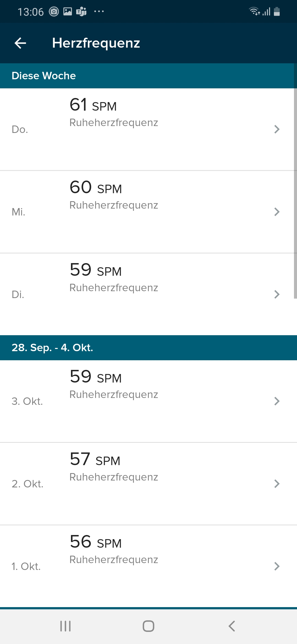Expand the 2. Okt. entry chevron
This screenshot has height=644, width=297.
click(277, 484)
